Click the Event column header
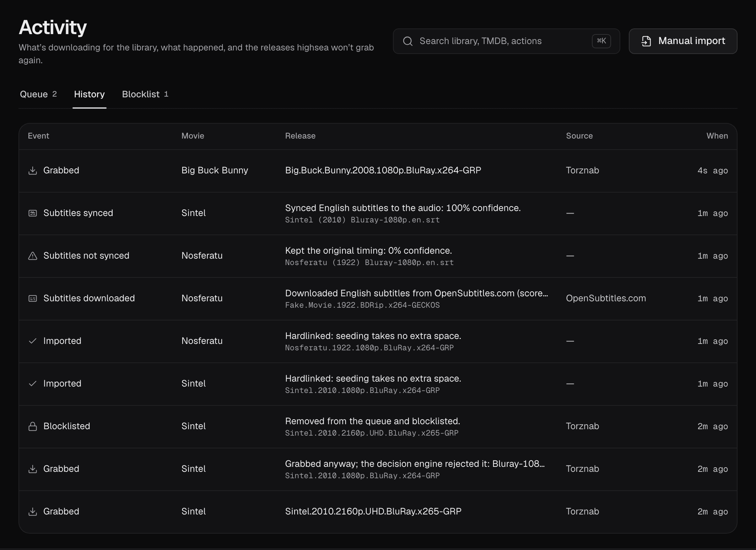The height and width of the screenshot is (550, 756). pyautogui.click(x=38, y=136)
